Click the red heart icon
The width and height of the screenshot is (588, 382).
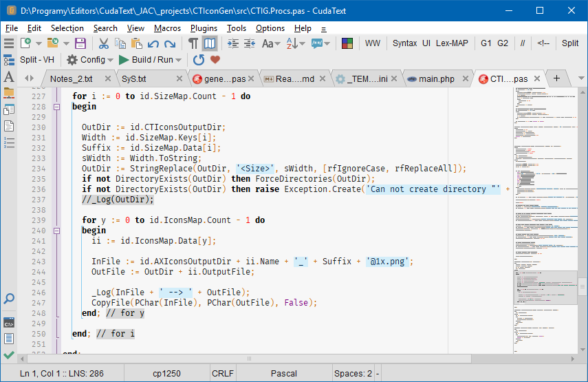215,59
